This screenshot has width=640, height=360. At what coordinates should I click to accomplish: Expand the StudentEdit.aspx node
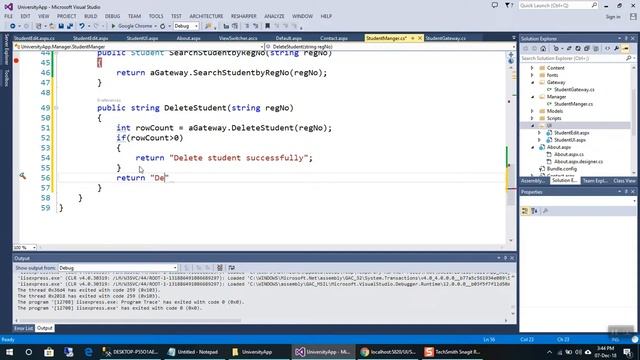(x=539, y=133)
